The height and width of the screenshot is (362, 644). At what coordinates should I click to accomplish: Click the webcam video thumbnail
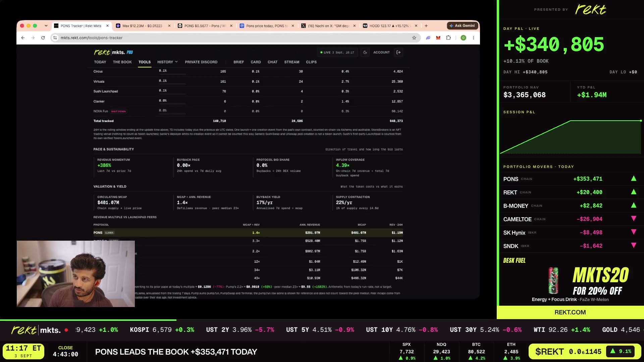[x=76, y=274]
